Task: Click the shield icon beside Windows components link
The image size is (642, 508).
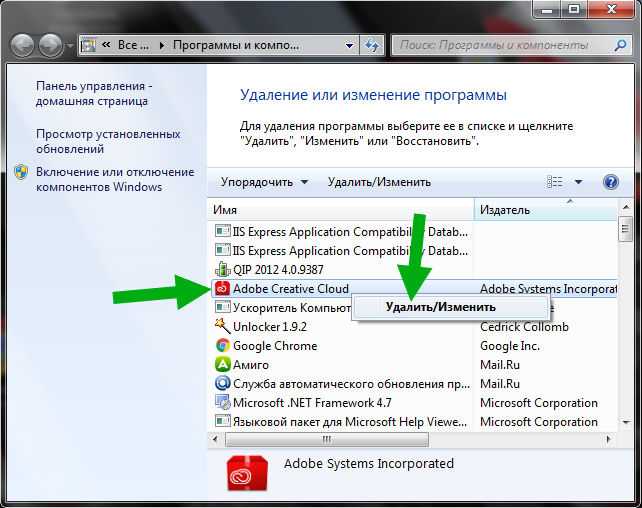Action: (x=21, y=172)
